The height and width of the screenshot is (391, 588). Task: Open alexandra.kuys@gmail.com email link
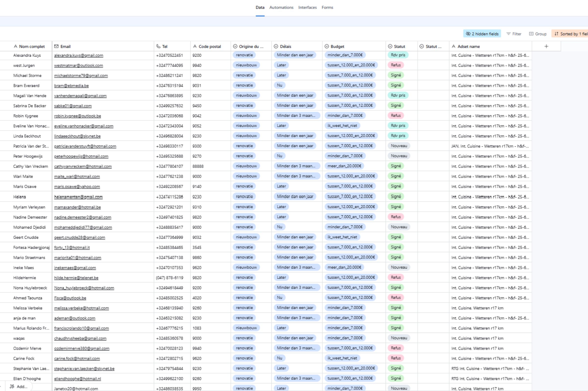(x=78, y=55)
